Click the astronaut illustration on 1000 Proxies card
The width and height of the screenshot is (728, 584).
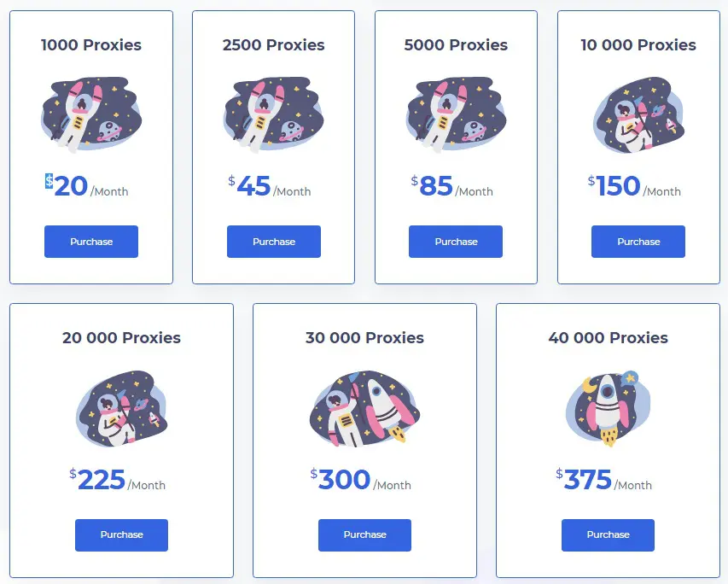91,114
